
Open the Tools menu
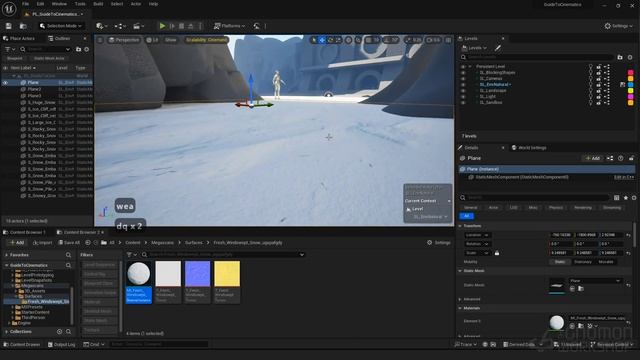[x=80, y=4]
